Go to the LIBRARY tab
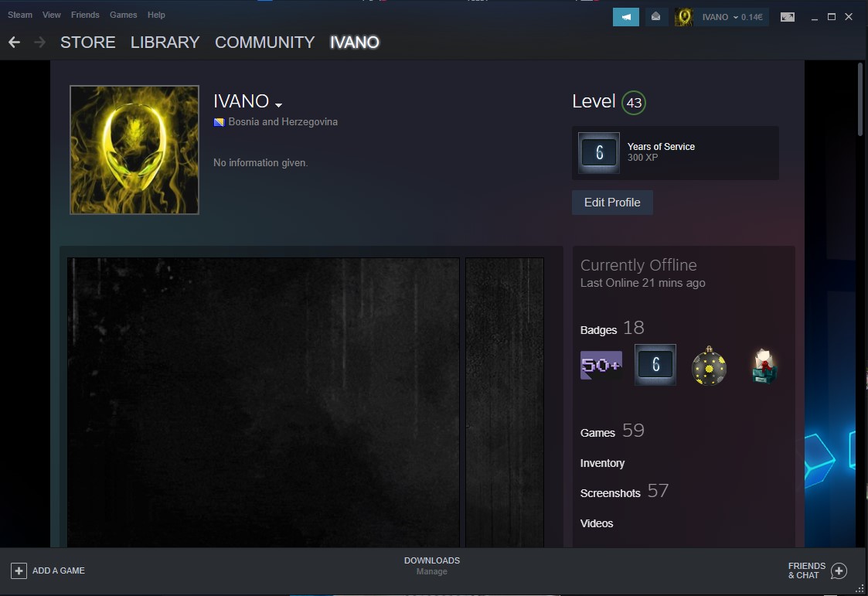The height and width of the screenshot is (596, 868). coord(165,42)
